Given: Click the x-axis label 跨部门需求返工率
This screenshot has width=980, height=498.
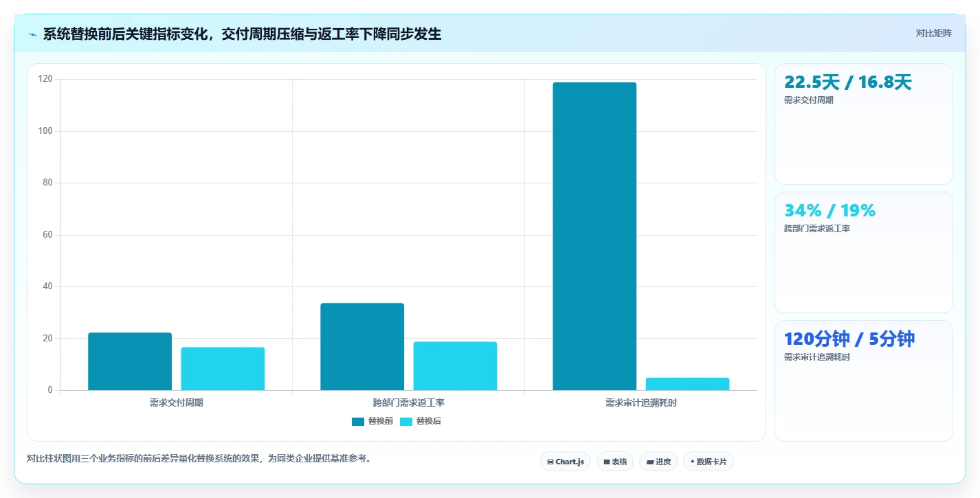Looking at the screenshot, I should point(409,403).
